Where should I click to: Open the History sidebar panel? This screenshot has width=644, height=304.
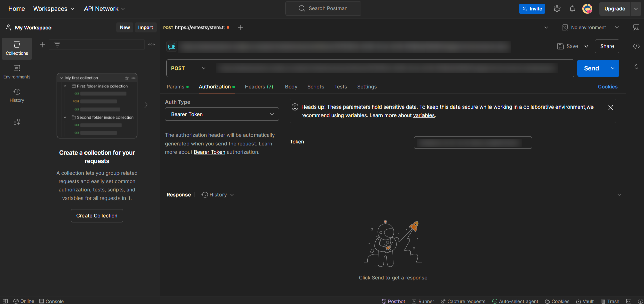click(17, 96)
